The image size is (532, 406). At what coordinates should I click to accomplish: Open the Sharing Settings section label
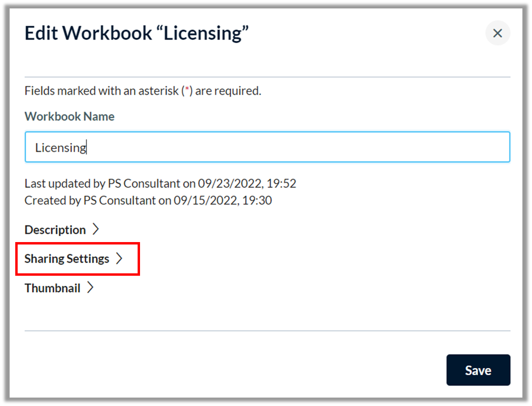coord(67,259)
